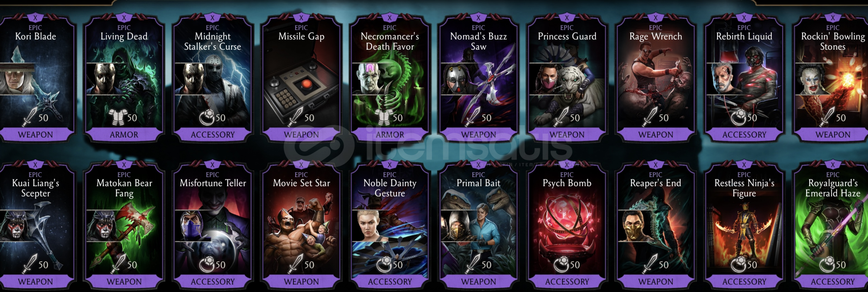This screenshot has height=292, width=868.
Task: Open the Living Dead armor card
Action: (124, 78)
